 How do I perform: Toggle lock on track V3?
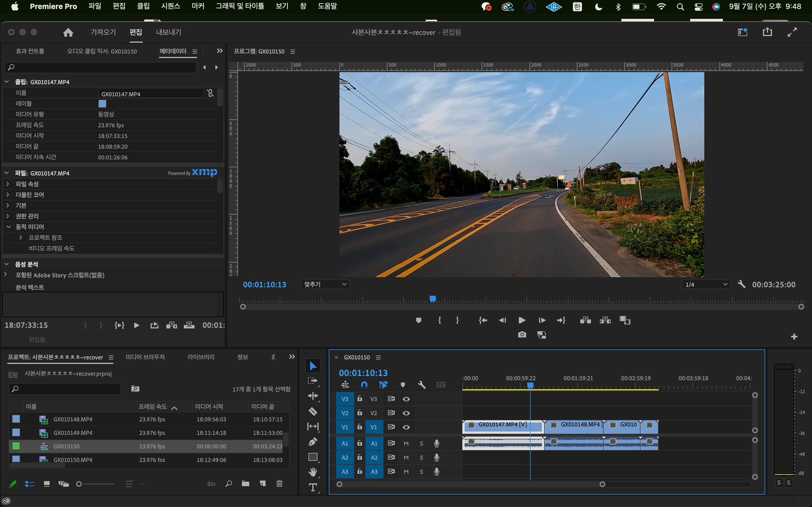360,399
